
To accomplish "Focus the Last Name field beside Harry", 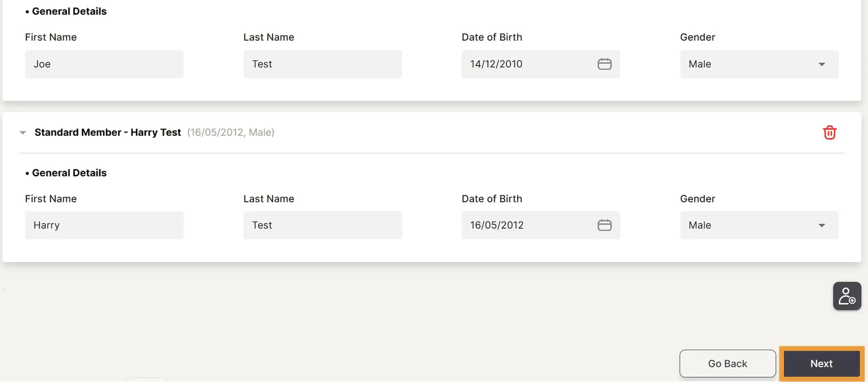I will 322,225.
